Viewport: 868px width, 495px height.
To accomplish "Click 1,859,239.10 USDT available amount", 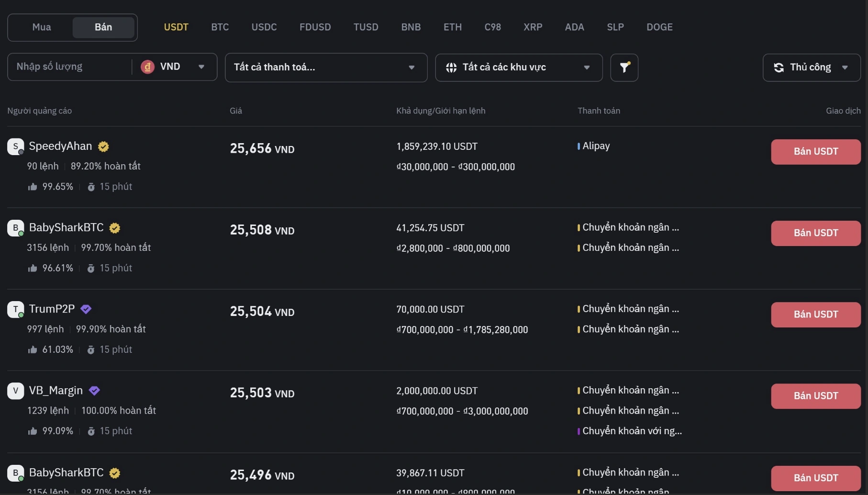I will click(x=437, y=146).
